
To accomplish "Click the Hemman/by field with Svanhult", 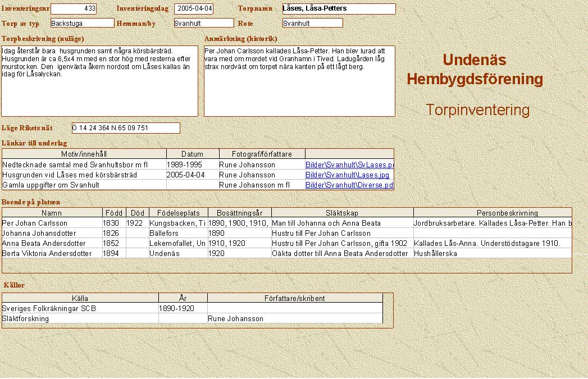I will click(x=203, y=24).
